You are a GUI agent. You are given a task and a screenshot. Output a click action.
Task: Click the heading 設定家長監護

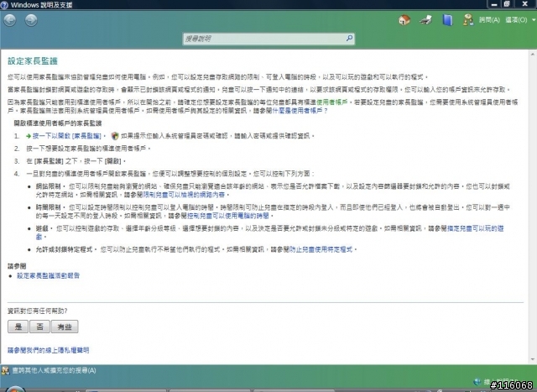[33, 60]
